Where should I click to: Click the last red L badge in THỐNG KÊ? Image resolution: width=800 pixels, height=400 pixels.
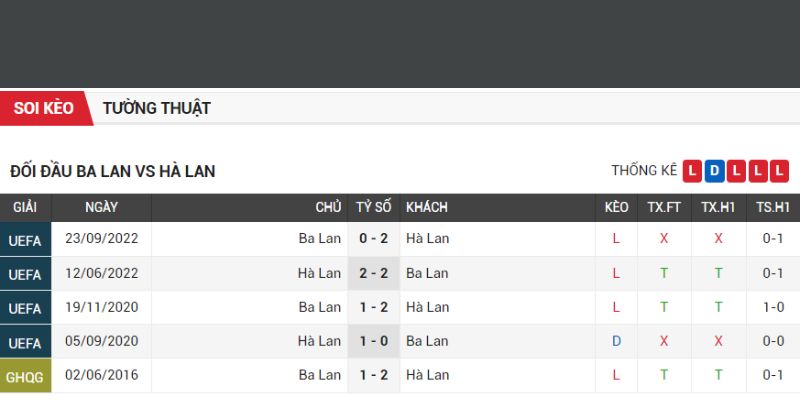780,171
